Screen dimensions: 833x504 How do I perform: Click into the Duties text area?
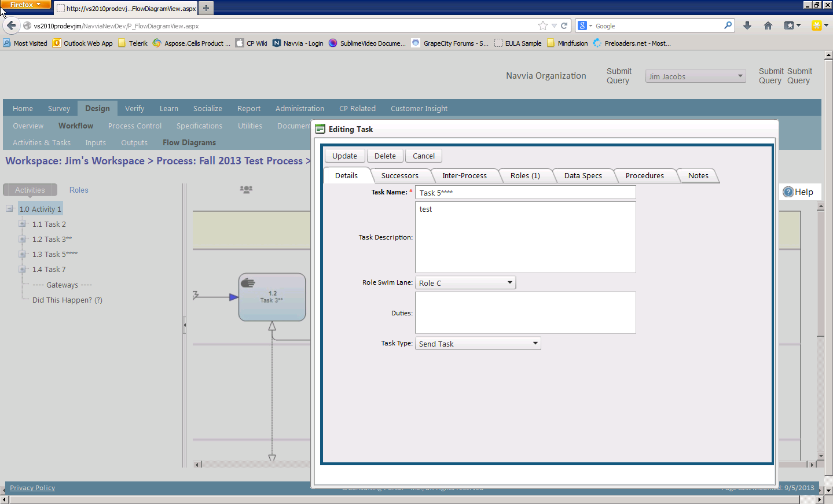click(526, 313)
